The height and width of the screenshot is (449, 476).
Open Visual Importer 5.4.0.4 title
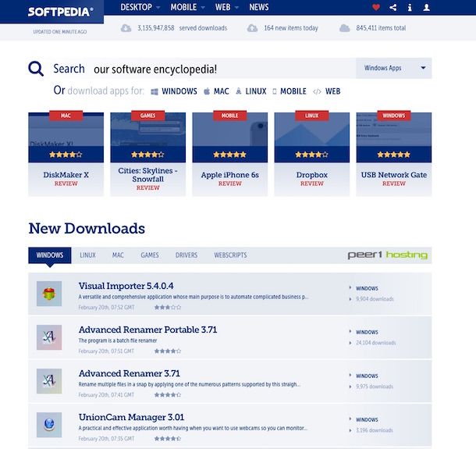[126, 286]
